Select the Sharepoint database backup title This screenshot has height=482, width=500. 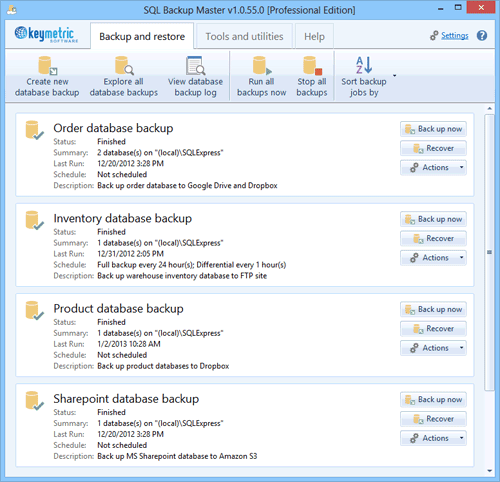[x=126, y=399]
